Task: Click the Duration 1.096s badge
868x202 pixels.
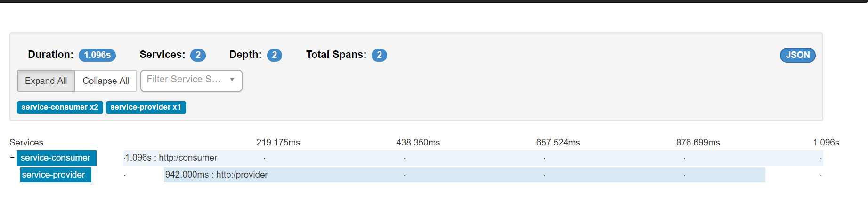Action: (97, 55)
